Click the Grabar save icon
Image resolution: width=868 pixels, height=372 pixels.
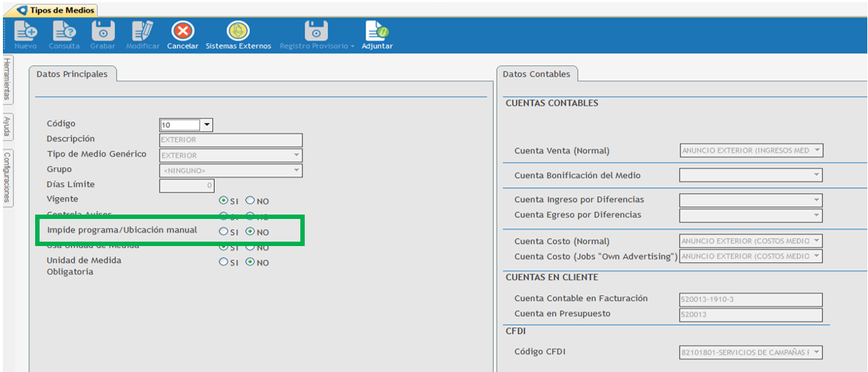103,31
